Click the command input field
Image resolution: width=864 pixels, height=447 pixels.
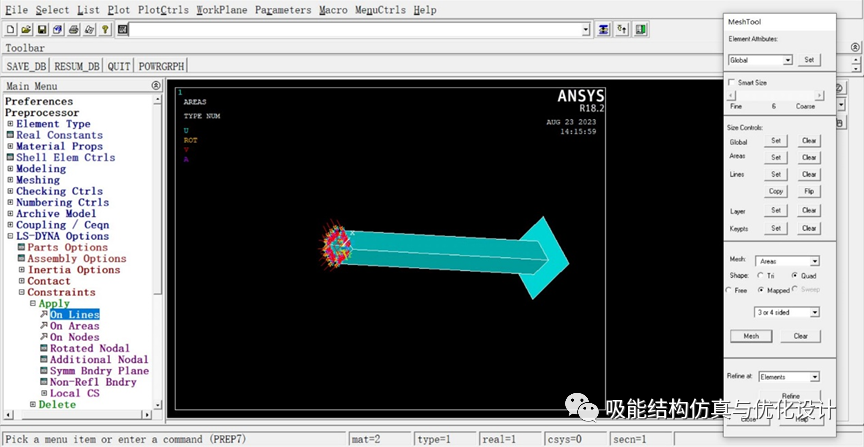pos(355,30)
